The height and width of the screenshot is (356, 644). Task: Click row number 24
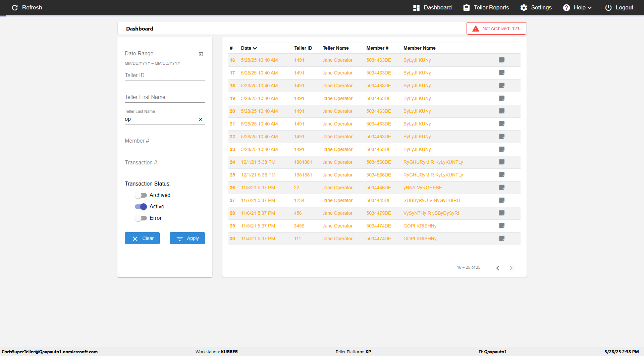click(232, 162)
